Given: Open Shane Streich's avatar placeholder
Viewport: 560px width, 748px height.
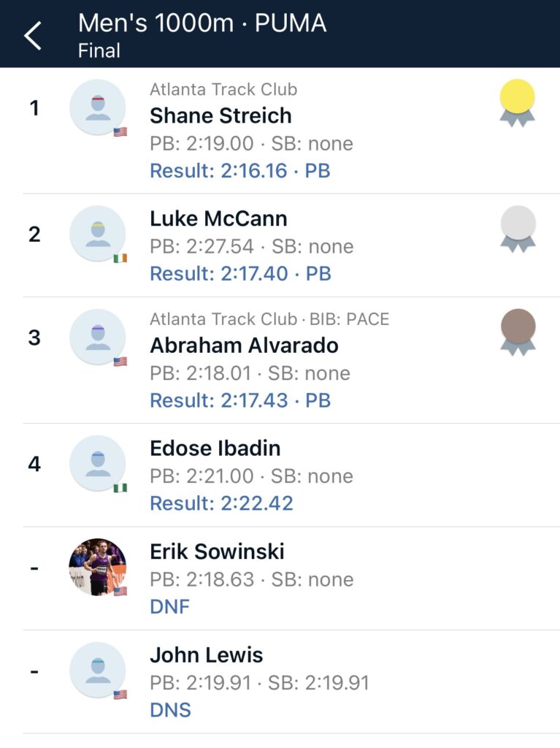Looking at the screenshot, I should click(98, 108).
